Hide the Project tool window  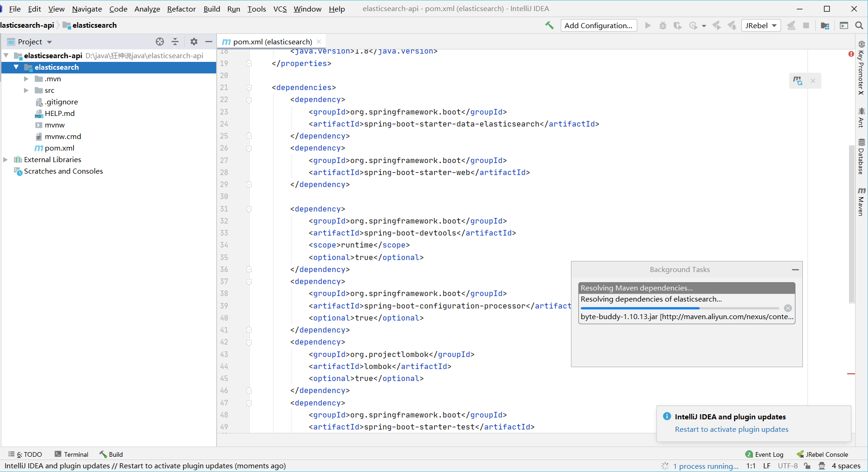[x=209, y=42]
